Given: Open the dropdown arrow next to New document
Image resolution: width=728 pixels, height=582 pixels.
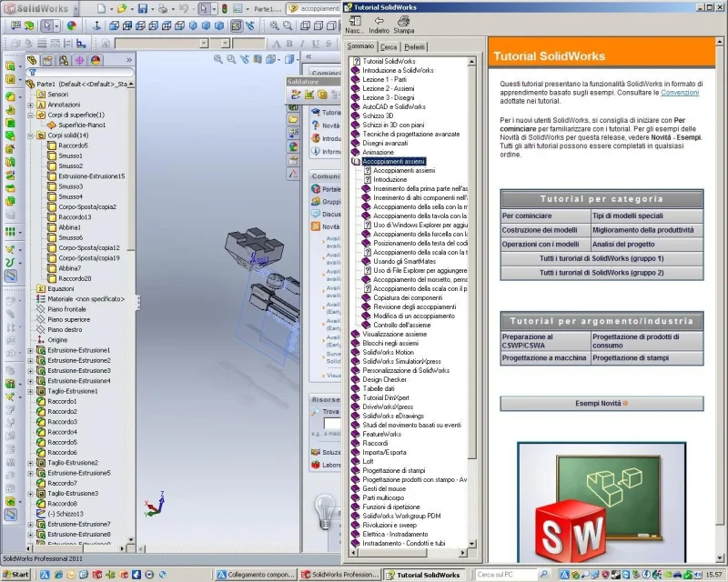Looking at the screenshot, I should tap(111, 9).
